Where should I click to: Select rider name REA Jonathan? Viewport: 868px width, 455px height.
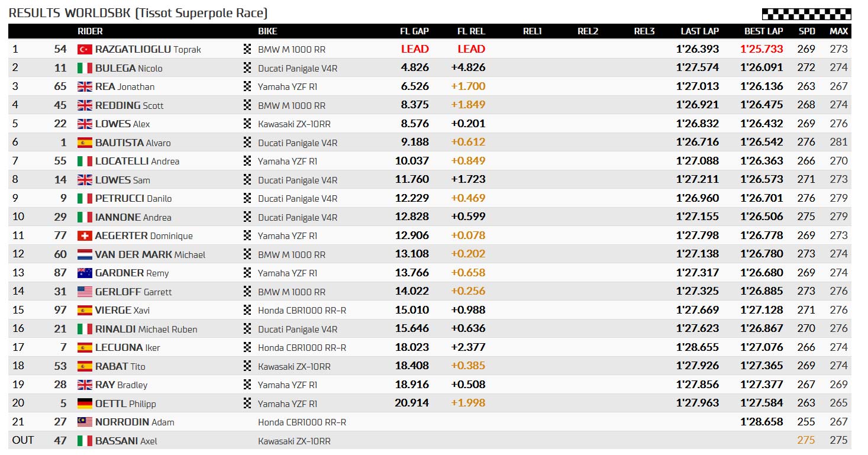point(125,86)
